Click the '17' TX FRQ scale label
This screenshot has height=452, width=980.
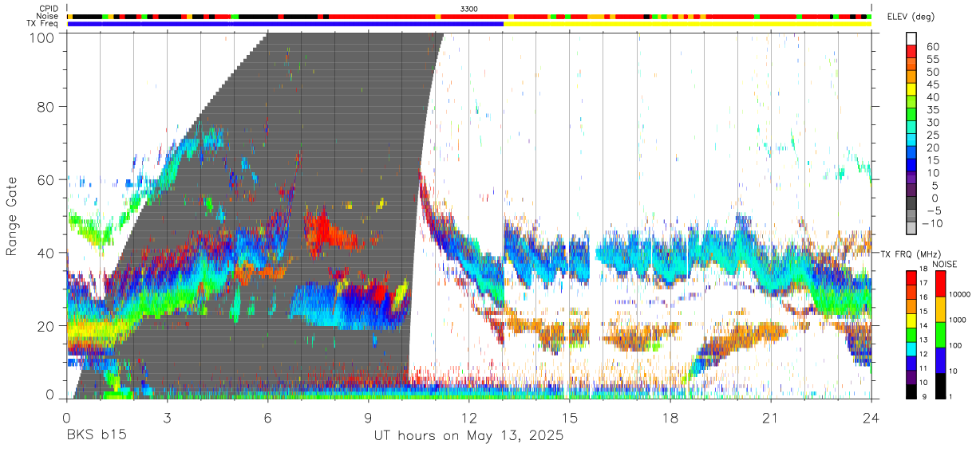[923, 282]
